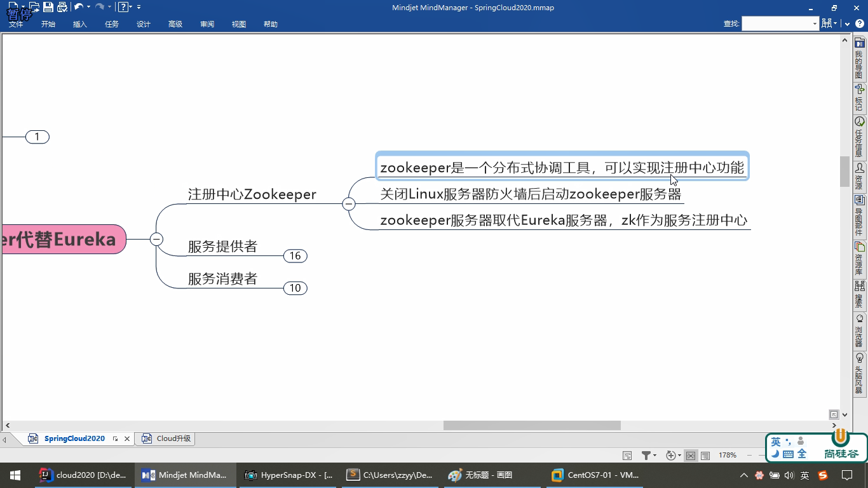Click the round help button beside ribbon collapse arrow
This screenshot has width=868, height=488.
[860, 24]
